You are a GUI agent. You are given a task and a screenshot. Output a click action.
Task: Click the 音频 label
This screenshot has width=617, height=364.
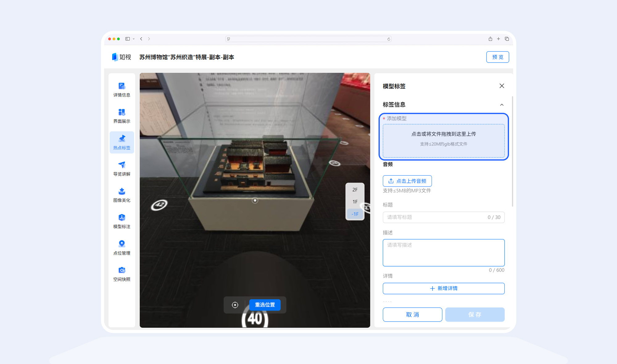click(388, 164)
